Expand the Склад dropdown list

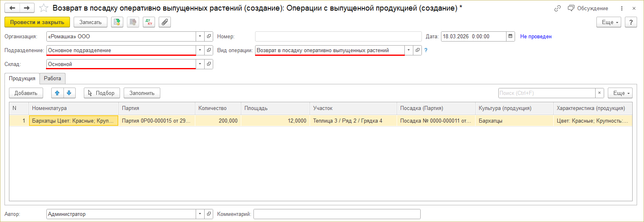(x=200, y=64)
